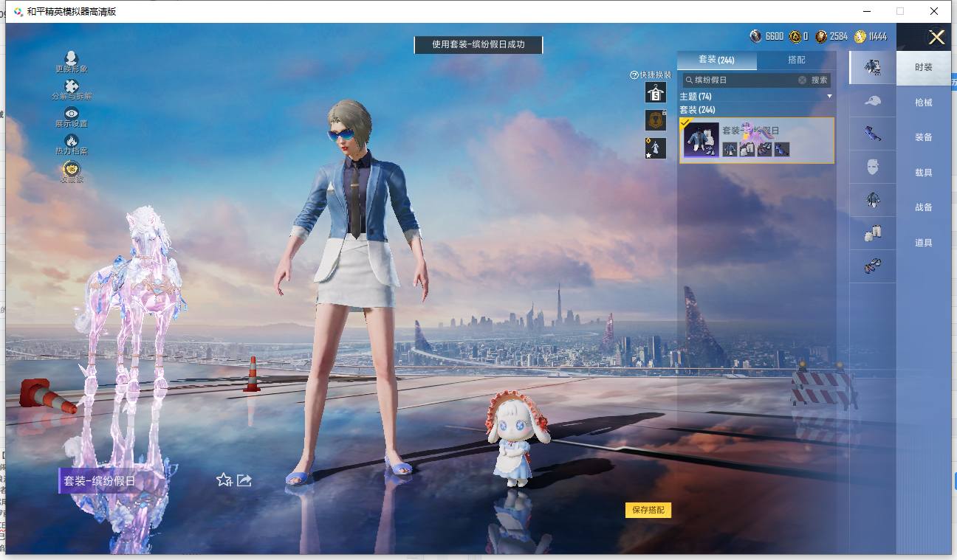Viewport: 957px width, 560px height.
Task: Switch to the 搭配 tab
Action: [797, 60]
